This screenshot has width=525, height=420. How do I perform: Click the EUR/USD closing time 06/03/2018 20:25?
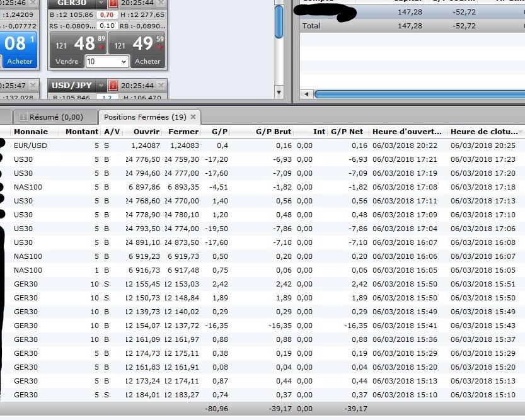[x=483, y=145]
